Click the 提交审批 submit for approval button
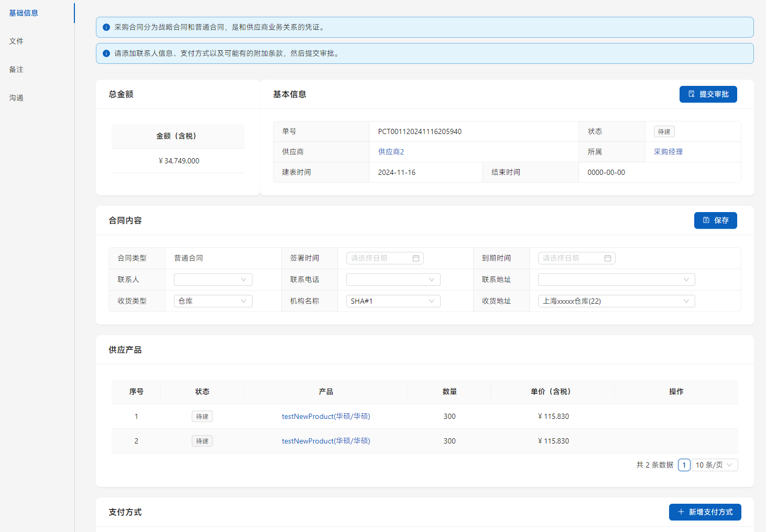The width and height of the screenshot is (766, 532). click(x=708, y=94)
